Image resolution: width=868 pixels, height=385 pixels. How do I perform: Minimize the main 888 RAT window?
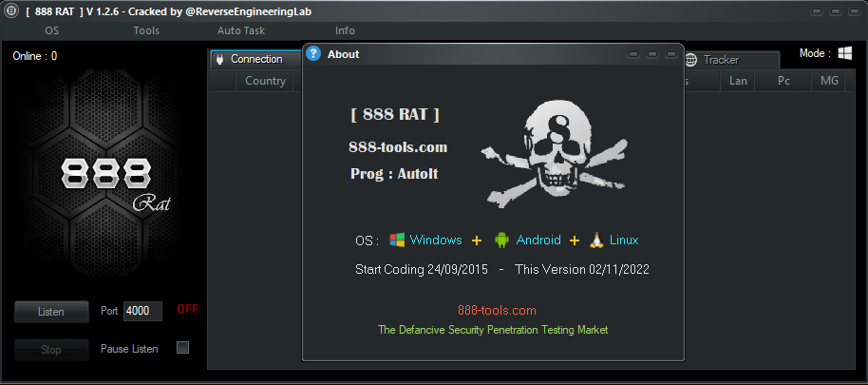click(x=817, y=11)
